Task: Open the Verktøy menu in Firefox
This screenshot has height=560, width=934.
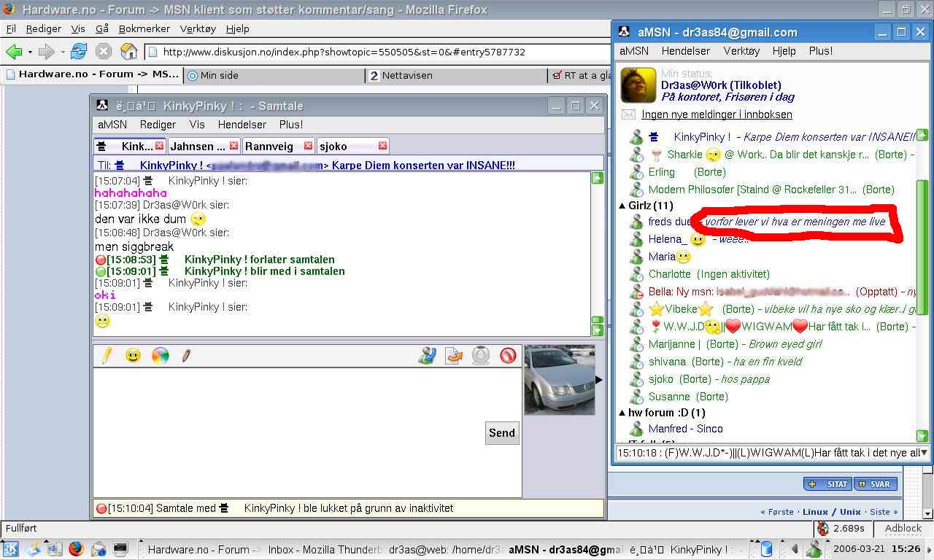Action: point(198,28)
